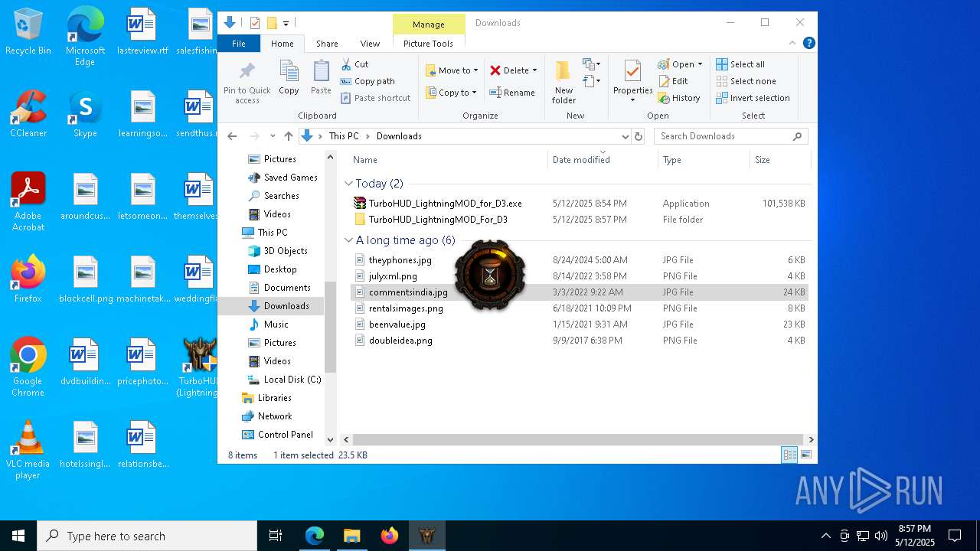
Task: Open the Picture Tools tab
Action: click(x=428, y=44)
